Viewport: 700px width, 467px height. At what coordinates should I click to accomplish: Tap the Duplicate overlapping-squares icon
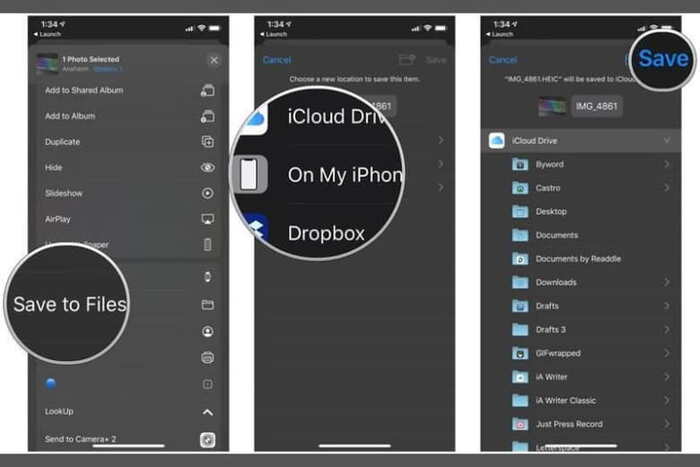208,142
